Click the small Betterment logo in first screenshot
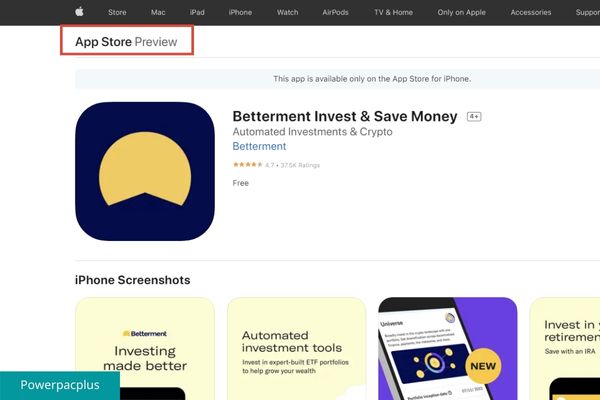 (145, 333)
